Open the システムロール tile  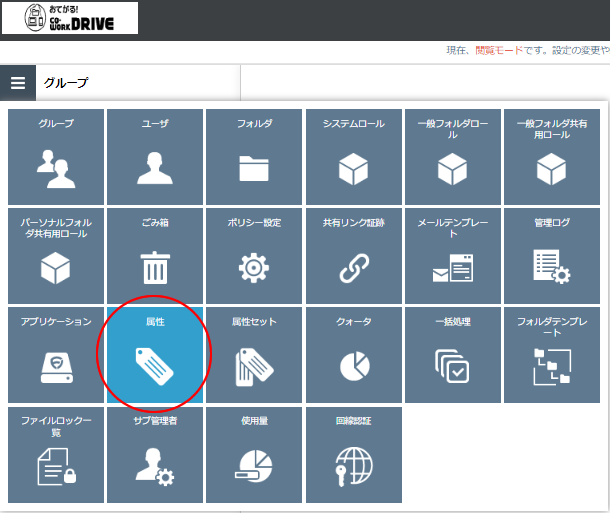pyautogui.click(x=354, y=157)
